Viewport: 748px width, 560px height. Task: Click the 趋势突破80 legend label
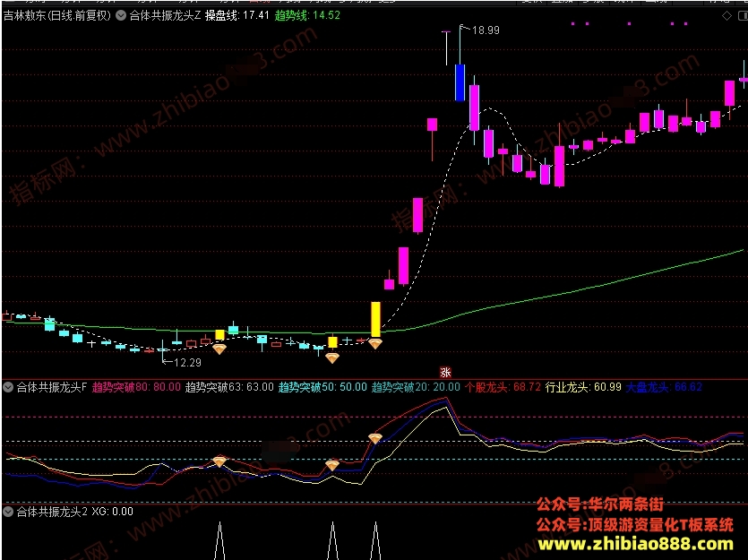pos(136,387)
